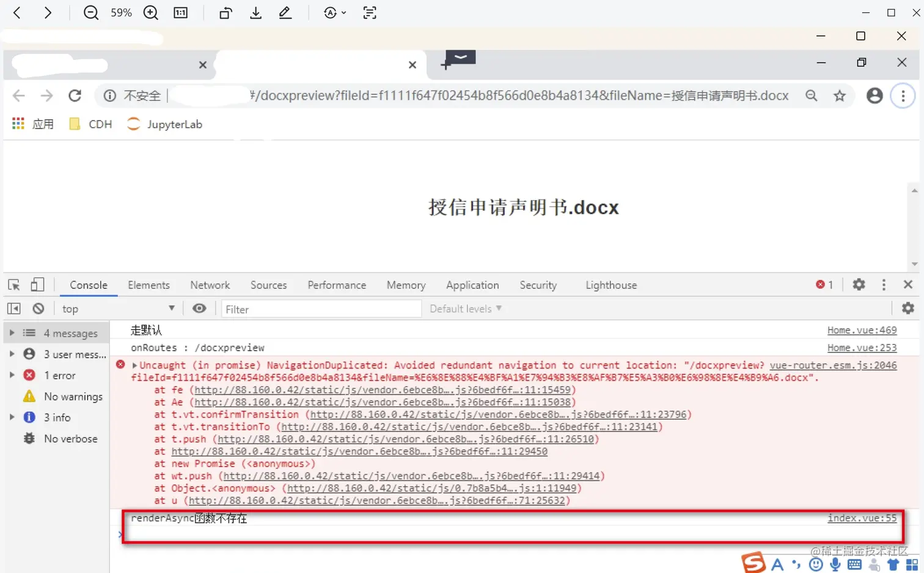Click the console Filter field
The image size is (924, 573).
pos(321,309)
